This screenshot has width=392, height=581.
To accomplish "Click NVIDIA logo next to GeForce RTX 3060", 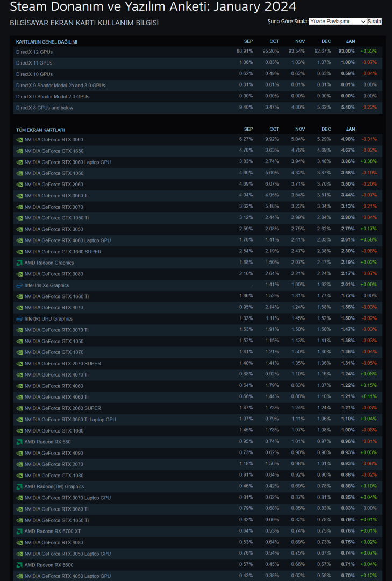I will point(19,140).
